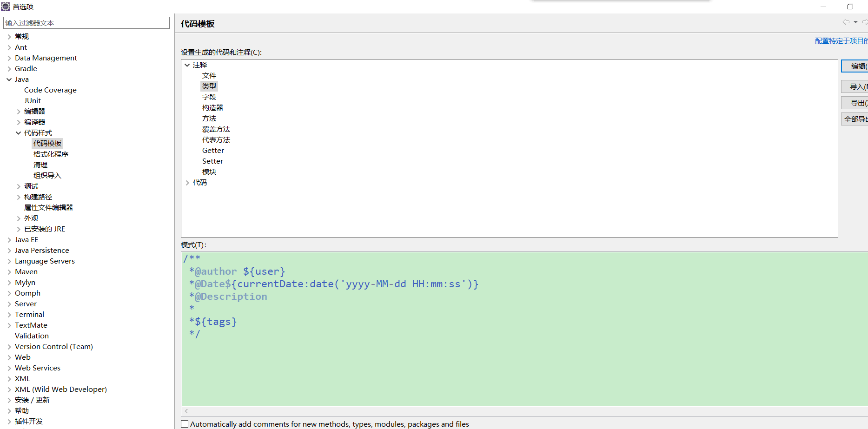This screenshot has width=868, height=429.
Task: Select 帮助 preferences
Action: pos(22,411)
